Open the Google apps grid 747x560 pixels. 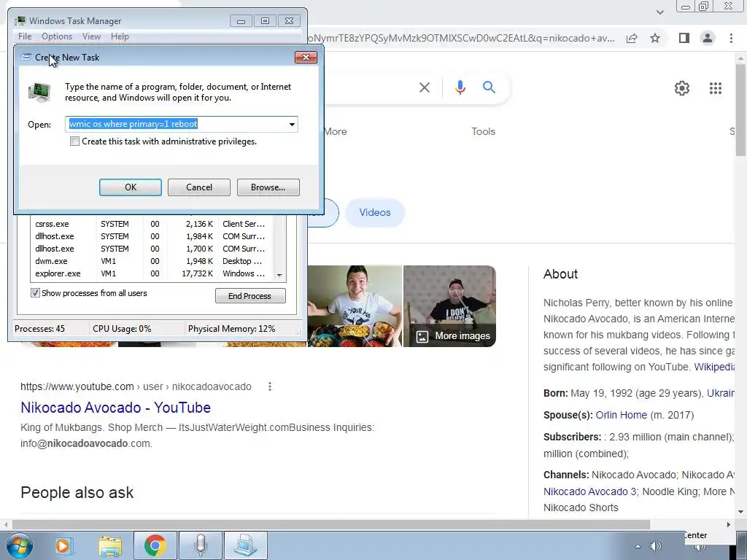tap(715, 88)
